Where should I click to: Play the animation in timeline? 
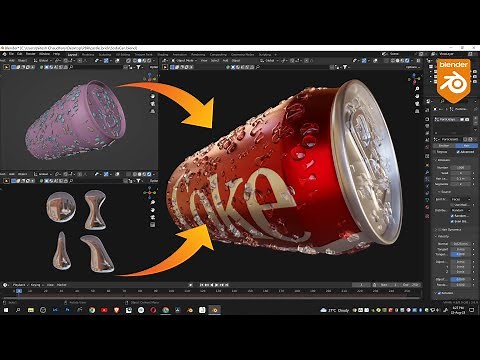point(217,285)
